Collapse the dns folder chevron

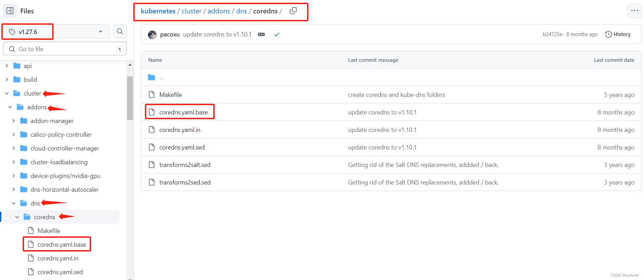[13, 203]
